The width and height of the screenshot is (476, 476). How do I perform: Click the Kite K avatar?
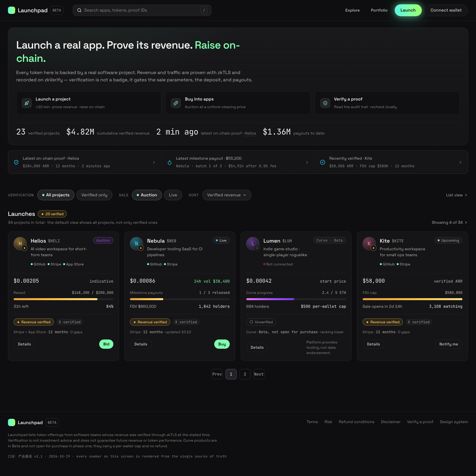tap(369, 243)
